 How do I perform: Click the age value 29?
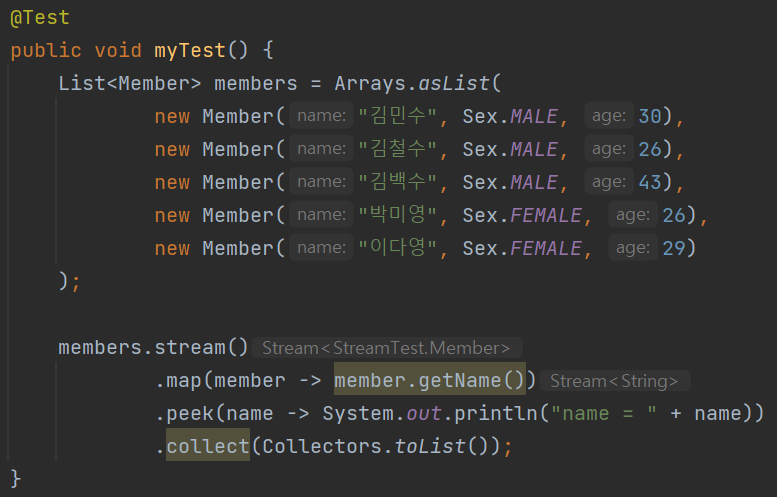coord(673,249)
